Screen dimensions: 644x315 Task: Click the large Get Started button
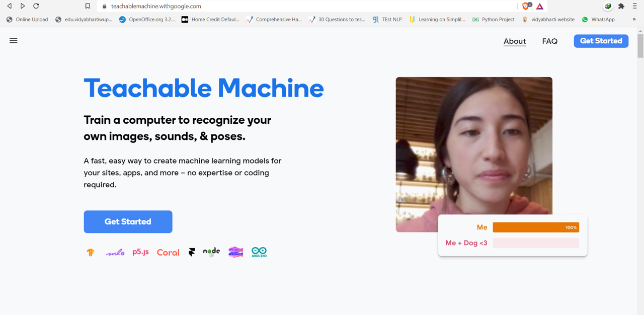pyautogui.click(x=128, y=222)
